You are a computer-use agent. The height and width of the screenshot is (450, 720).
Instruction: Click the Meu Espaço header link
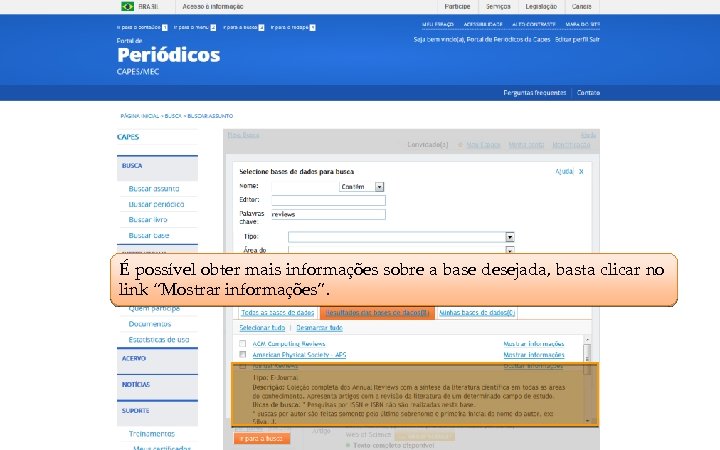[438, 24]
